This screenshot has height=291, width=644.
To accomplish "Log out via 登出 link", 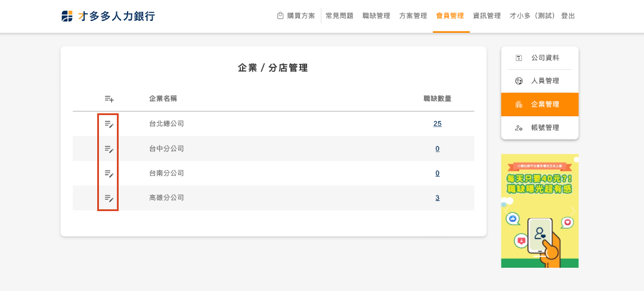I will [568, 16].
